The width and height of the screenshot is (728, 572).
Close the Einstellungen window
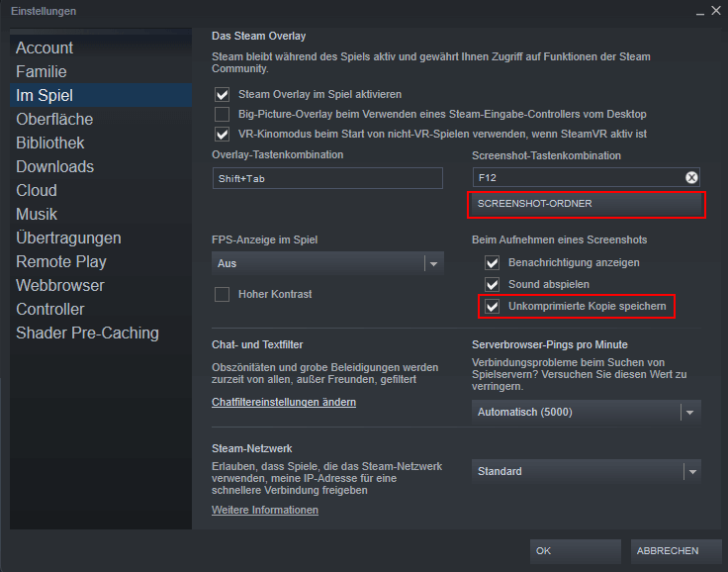(716, 11)
